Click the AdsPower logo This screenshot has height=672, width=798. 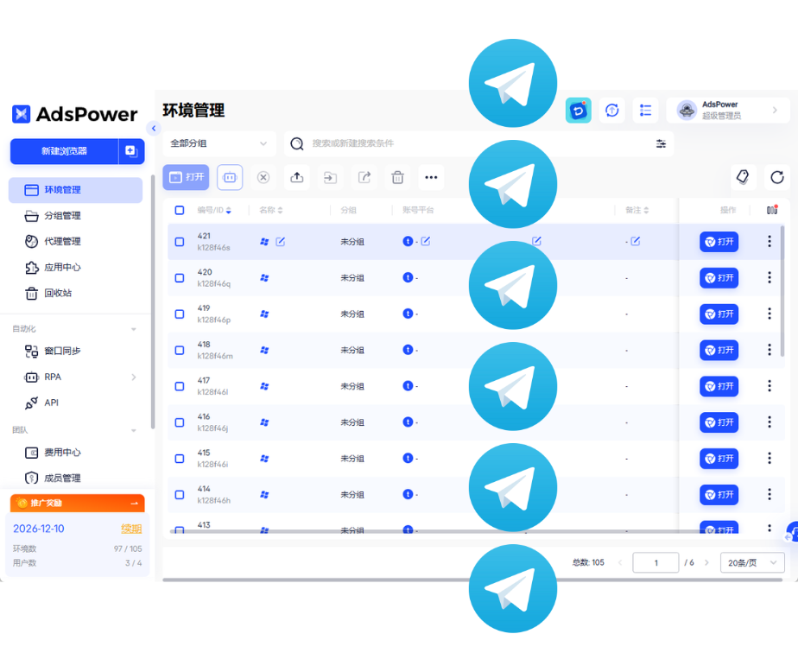click(74, 114)
